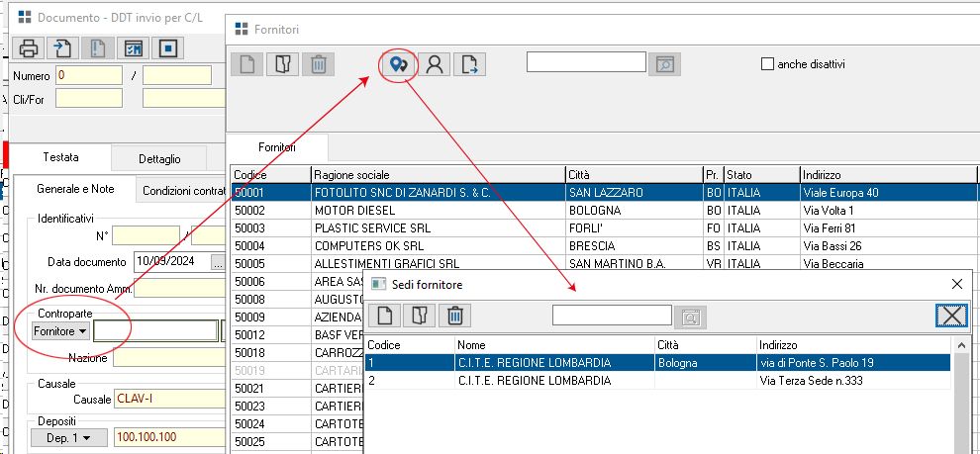Image resolution: width=980 pixels, height=454 pixels.
Task: Click the Stato column header
Action: click(762, 175)
